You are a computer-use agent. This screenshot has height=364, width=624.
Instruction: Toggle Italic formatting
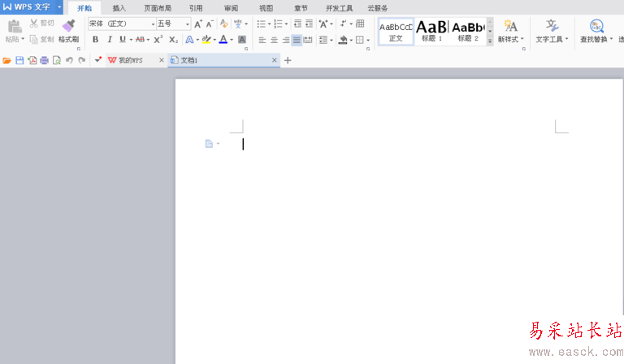(110, 39)
